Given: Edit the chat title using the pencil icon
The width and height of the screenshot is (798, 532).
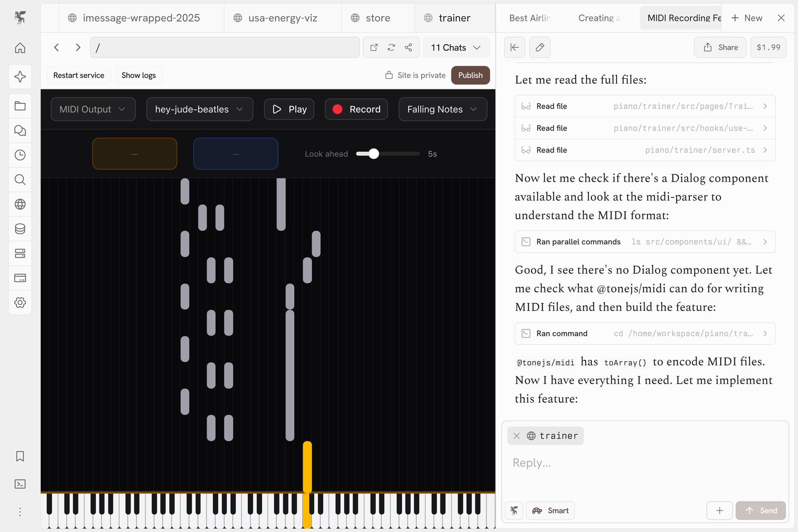Looking at the screenshot, I should (x=539, y=47).
